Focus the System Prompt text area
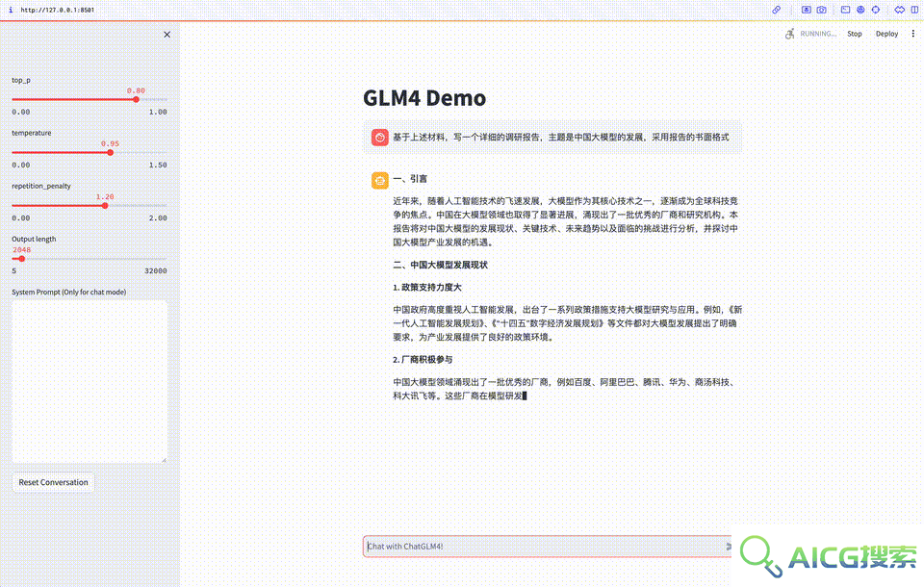The width and height of the screenshot is (924, 587). click(x=90, y=381)
